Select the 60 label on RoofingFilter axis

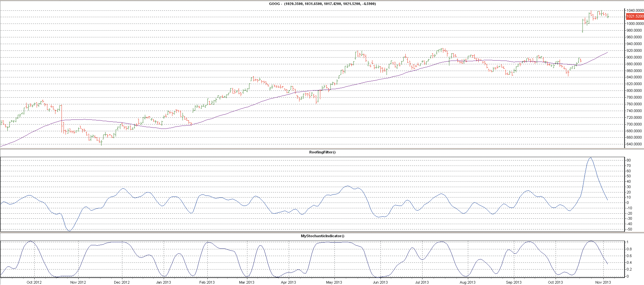(629, 171)
